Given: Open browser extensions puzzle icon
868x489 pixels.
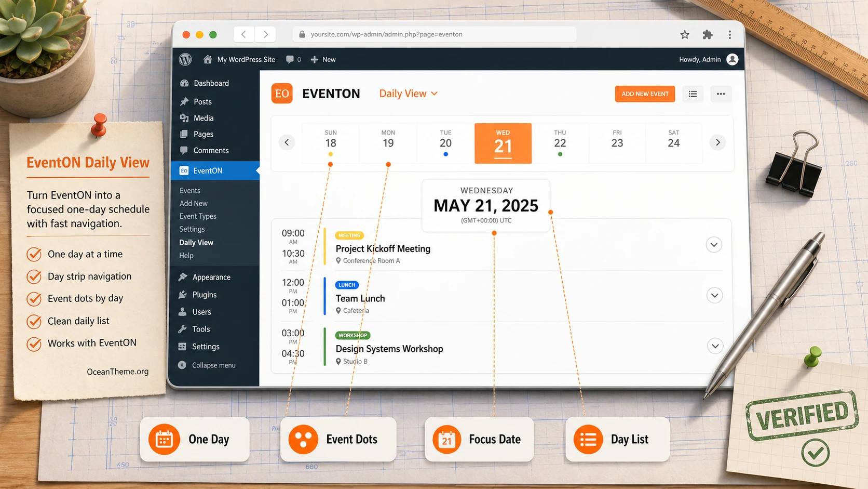Looking at the screenshot, I should (707, 35).
